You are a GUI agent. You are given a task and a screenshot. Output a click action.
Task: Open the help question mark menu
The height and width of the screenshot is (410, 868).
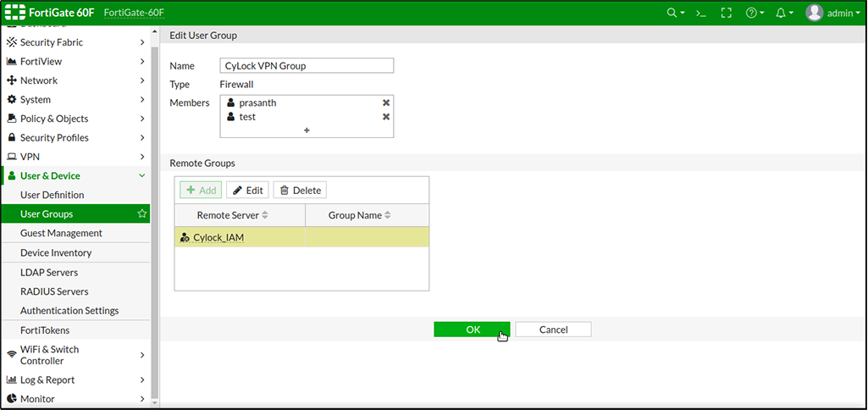753,13
